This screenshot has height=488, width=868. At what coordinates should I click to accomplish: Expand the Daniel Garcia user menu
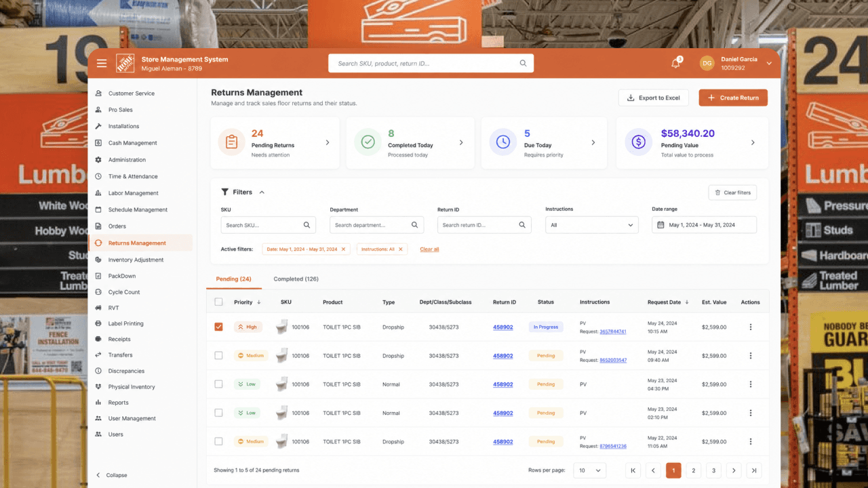click(x=769, y=63)
